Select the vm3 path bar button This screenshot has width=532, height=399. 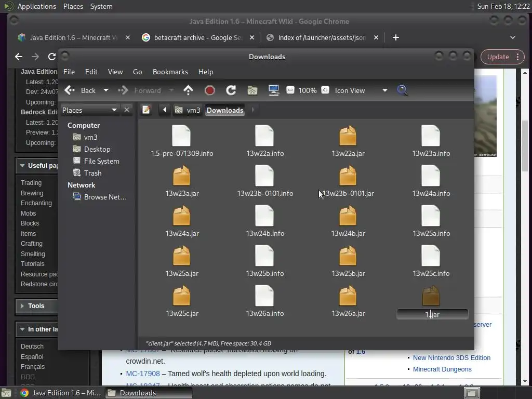coord(188,110)
